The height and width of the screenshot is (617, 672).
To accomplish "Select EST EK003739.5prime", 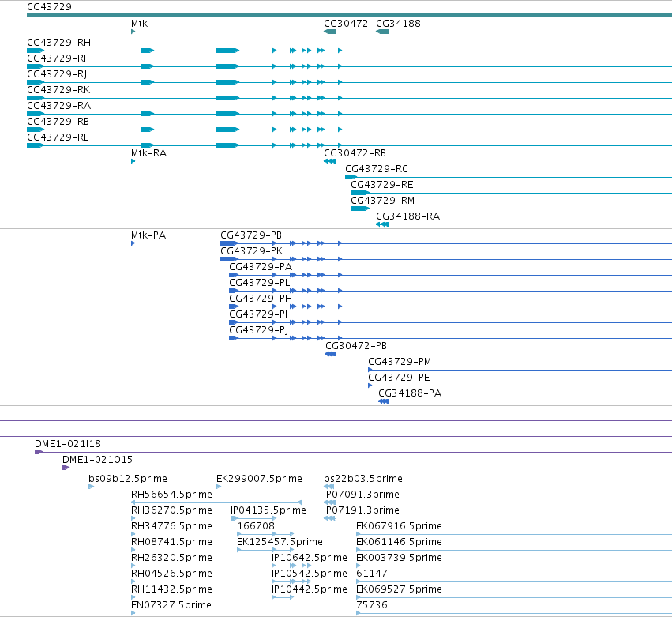I will [x=399, y=559].
